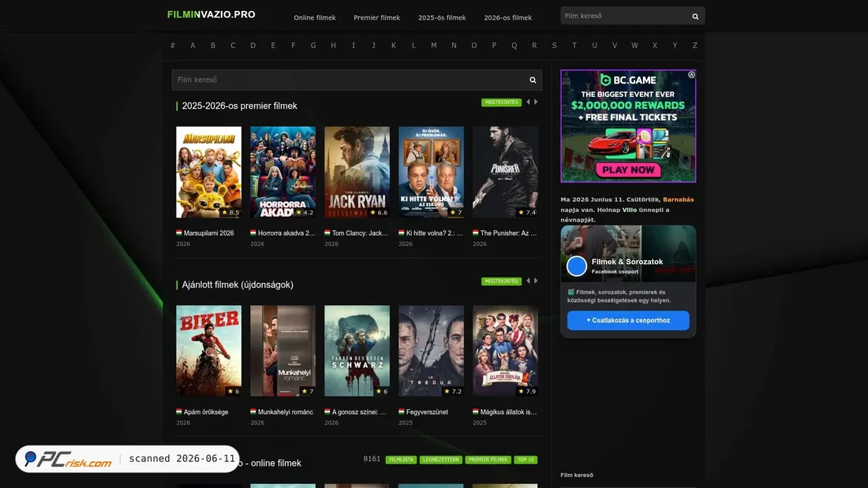The height and width of the screenshot is (488, 868).
Task: Click the Ajánlott filmek (újdonságok) heading
Action: [238, 285]
